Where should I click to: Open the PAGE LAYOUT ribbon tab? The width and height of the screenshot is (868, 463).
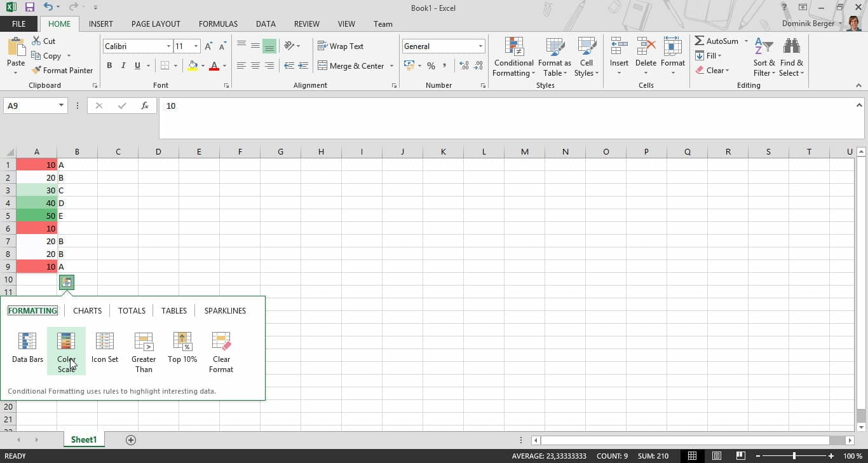pos(156,24)
